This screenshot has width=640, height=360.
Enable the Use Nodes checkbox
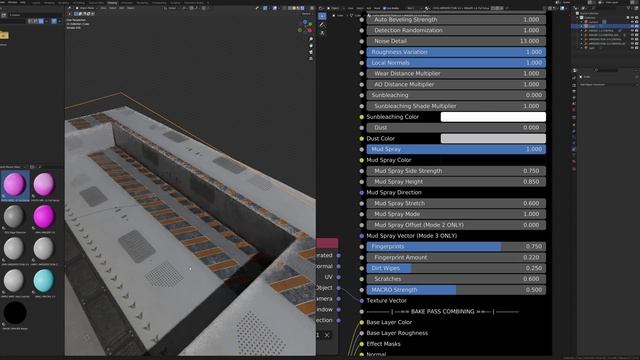coord(384,8)
